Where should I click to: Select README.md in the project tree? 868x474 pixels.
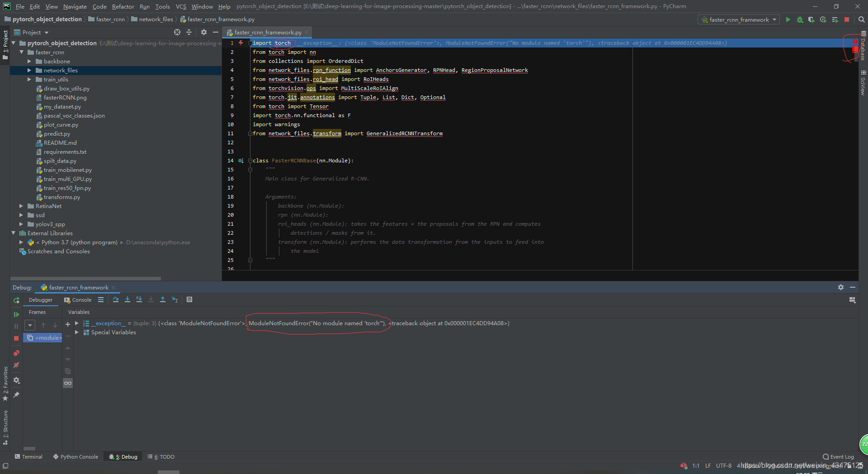tap(60, 142)
